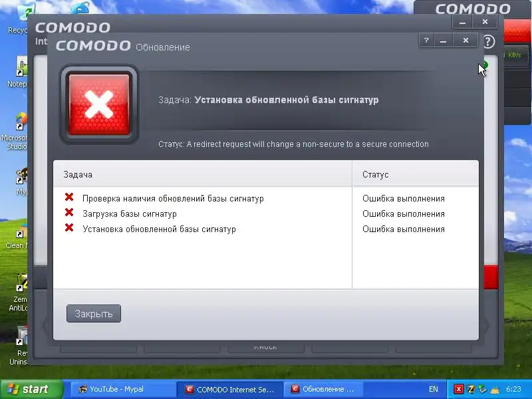532x399 pixels.
Task: Click the round help icon in the main COMODO window
Action: point(489,42)
